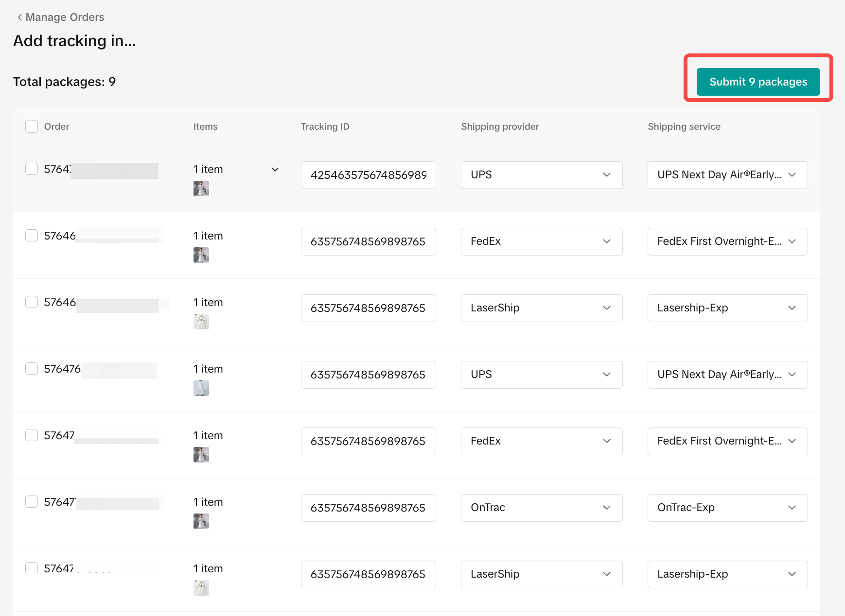Image resolution: width=845 pixels, height=616 pixels.
Task: Expand first row UPS Next Day Air service
Action: pos(727,175)
